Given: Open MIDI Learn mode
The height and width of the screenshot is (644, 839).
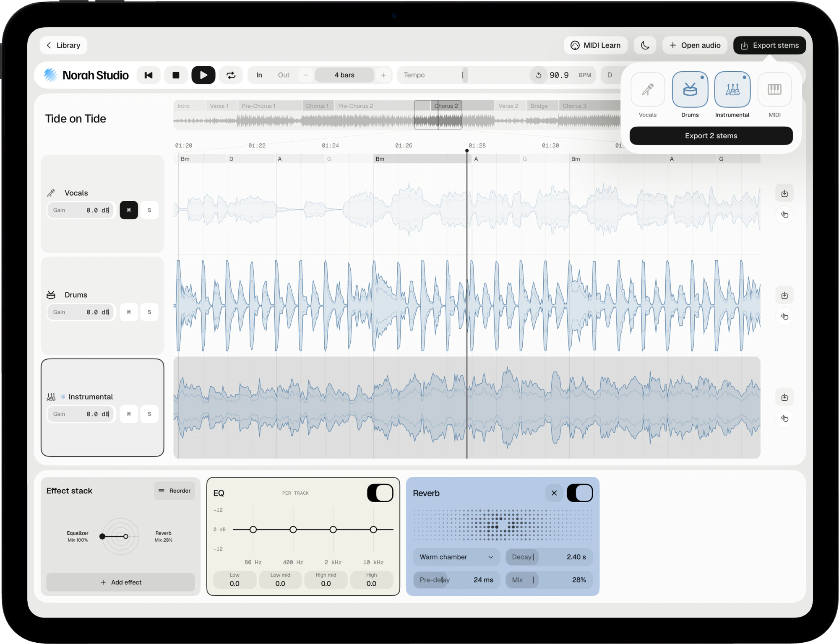Looking at the screenshot, I should 596,45.
